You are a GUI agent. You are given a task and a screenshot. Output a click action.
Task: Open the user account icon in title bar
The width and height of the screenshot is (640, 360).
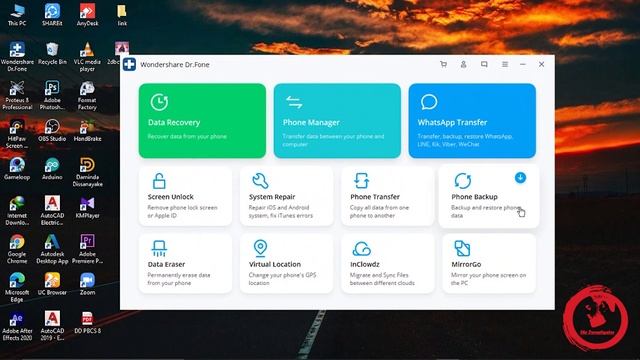(464, 64)
